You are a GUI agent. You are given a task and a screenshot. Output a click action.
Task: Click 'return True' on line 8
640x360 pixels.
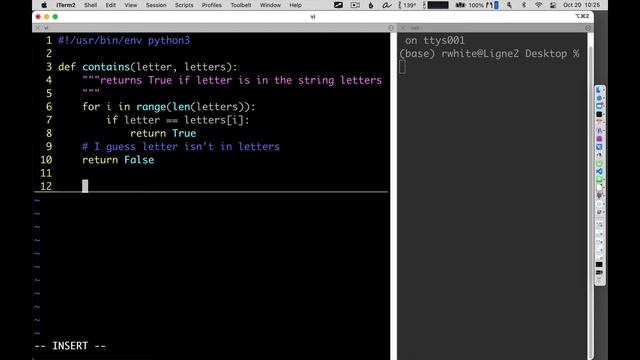tap(163, 133)
